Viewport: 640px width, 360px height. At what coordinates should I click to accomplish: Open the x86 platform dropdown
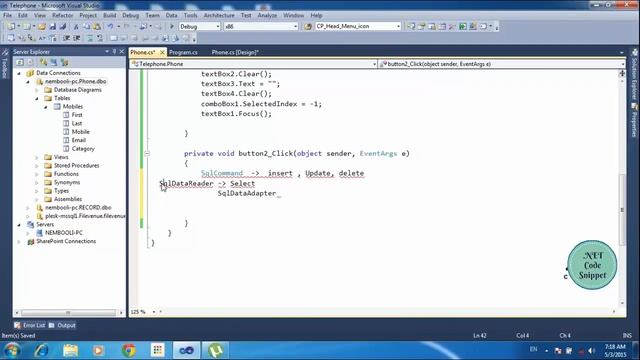tap(296, 27)
